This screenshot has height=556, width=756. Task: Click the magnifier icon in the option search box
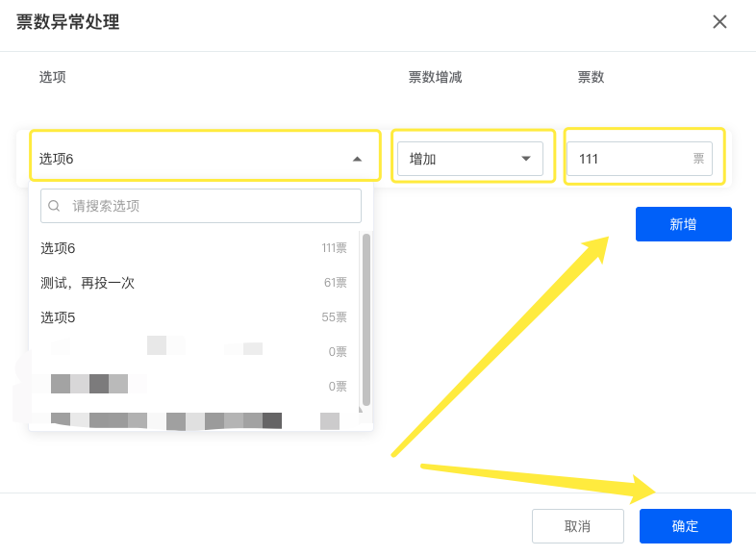(x=54, y=206)
